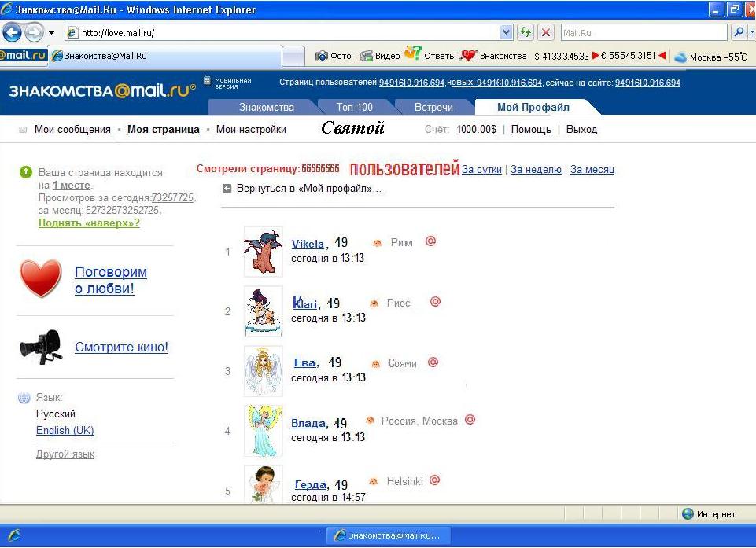Click the account balance 1000.00$ link
Viewport: 756px width, 548px height.
click(477, 129)
